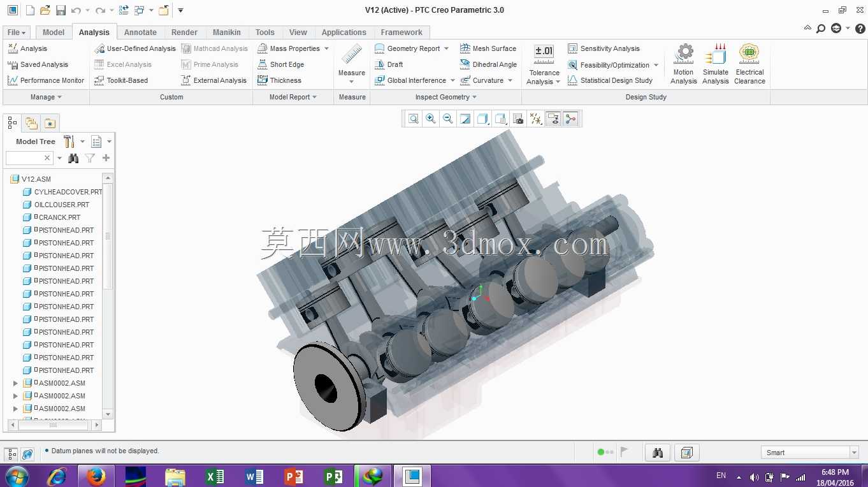Open the File menu

pos(17,33)
